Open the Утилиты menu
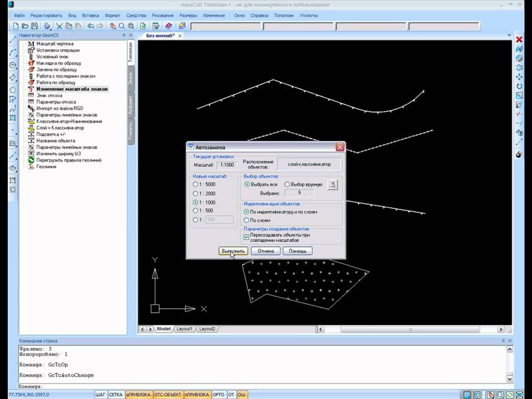This screenshot has width=532, height=399. pos(309,16)
